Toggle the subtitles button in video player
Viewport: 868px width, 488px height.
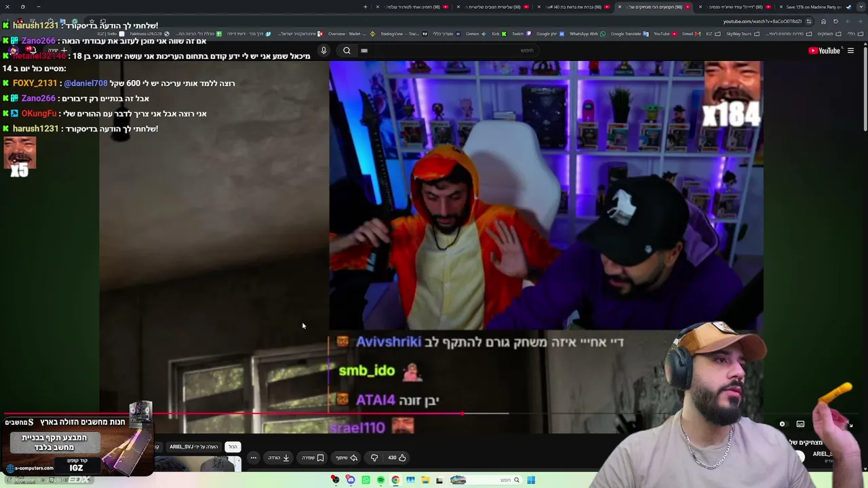[x=800, y=424]
